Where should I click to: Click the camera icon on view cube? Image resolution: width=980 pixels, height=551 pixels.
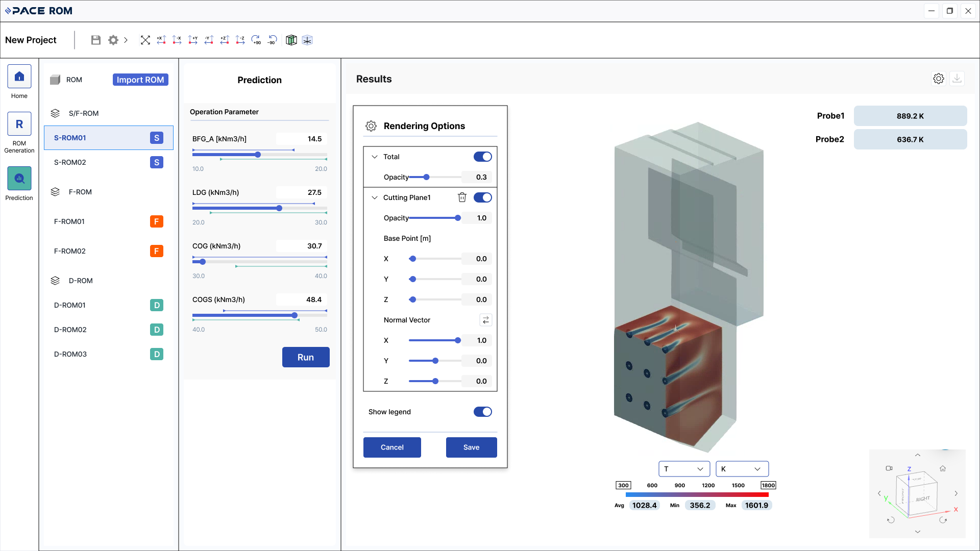[x=889, y=468]
